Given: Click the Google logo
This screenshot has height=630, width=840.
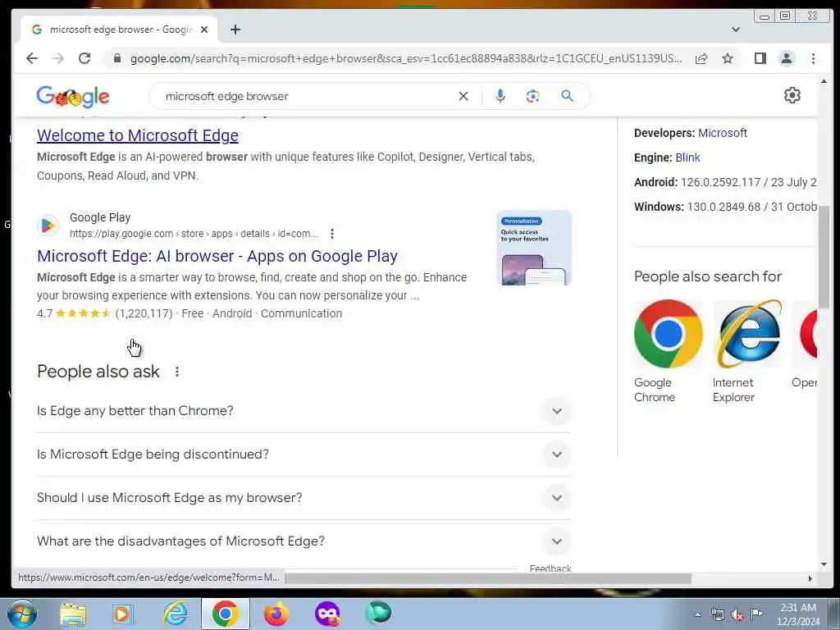Looking at the screenshot, I should pos(73,97).
